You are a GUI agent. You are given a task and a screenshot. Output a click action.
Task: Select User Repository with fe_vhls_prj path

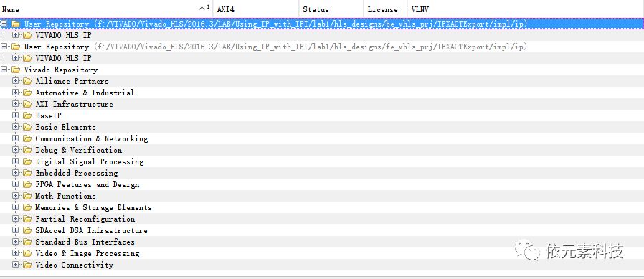click(322, 47)
